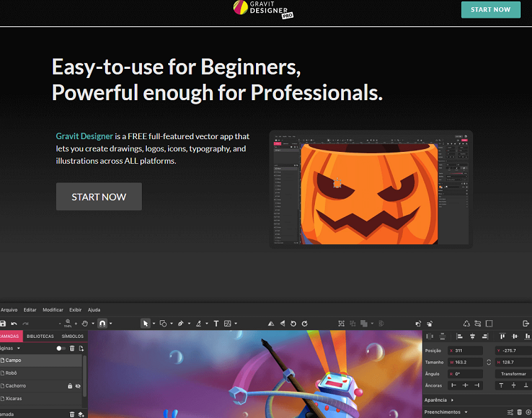
Task: Toggle the magnet snapping button
Action: pyautogui.click(x=102, y=324)
